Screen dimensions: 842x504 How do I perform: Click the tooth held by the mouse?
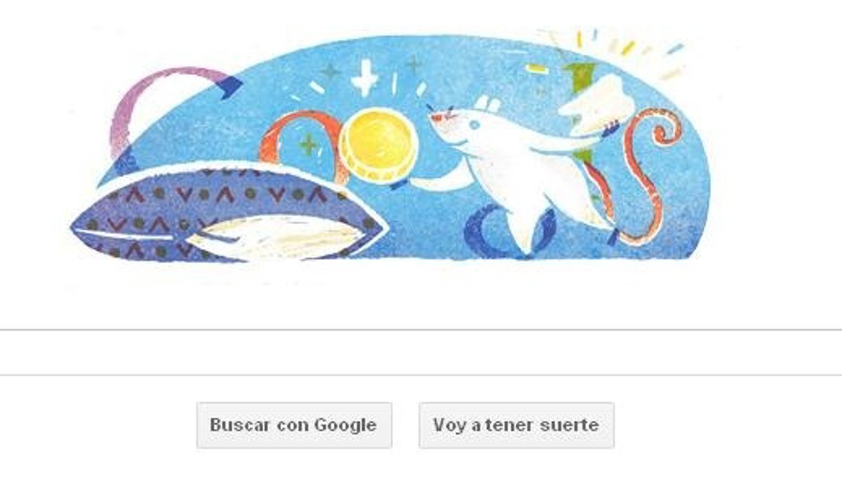pos(596,105)
